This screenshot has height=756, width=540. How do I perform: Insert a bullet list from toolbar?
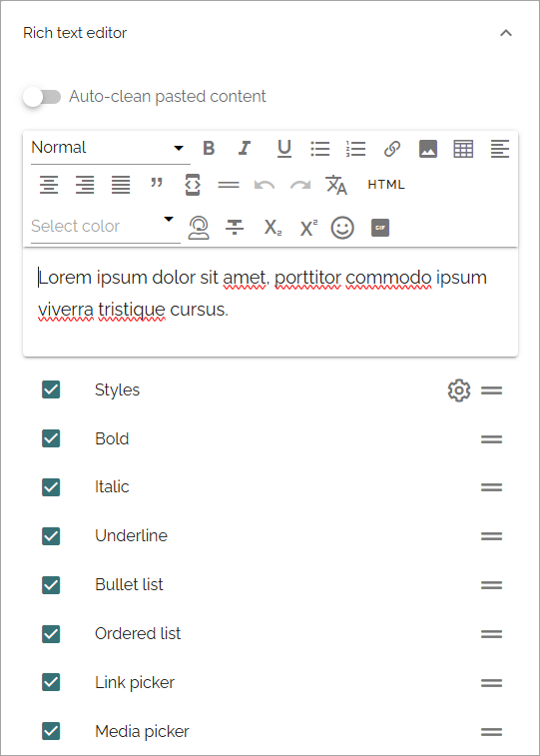coord(319,149)
